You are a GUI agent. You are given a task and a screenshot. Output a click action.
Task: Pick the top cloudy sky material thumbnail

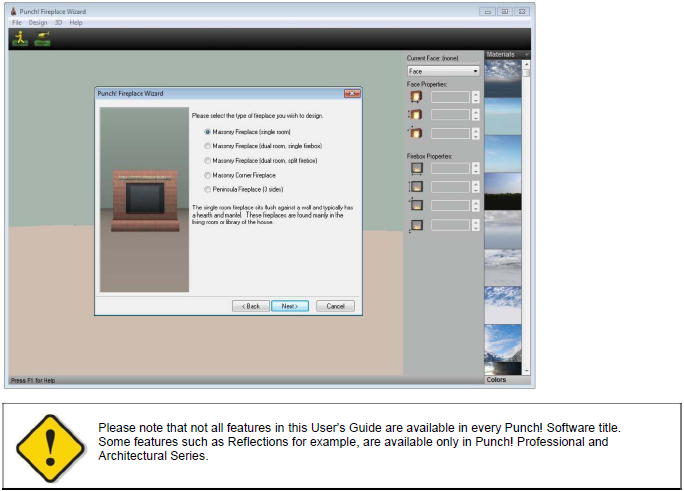pos(503,78)
